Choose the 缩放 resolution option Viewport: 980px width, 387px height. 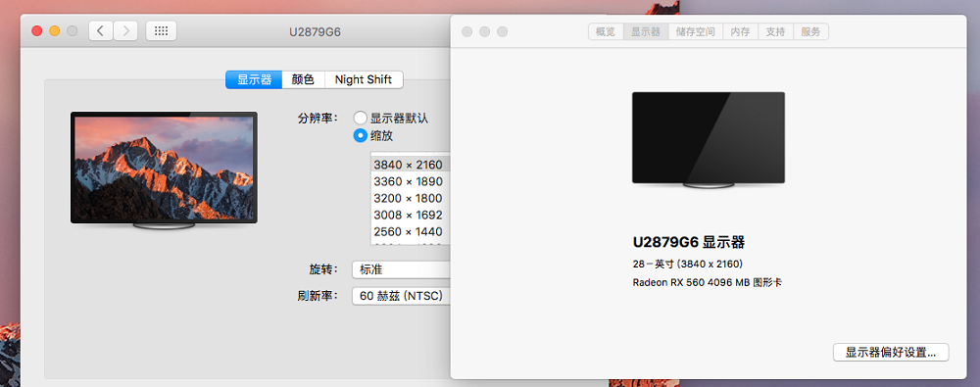373,135
